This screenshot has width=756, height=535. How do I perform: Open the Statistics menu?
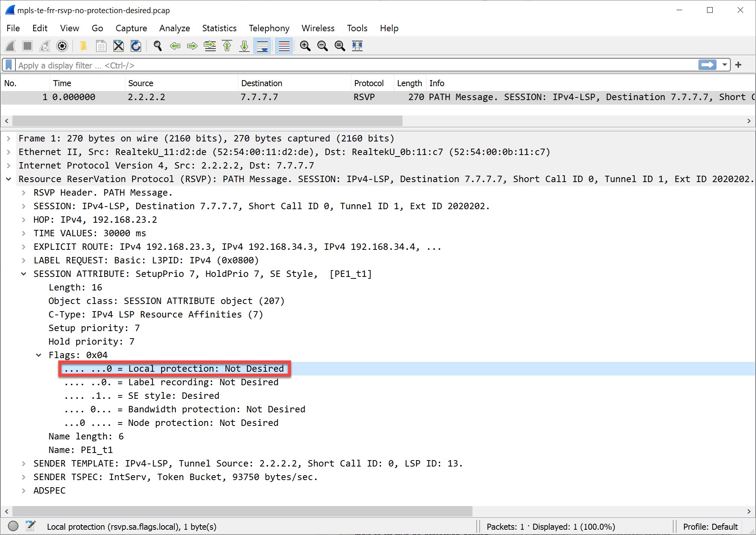[x=219, y=28]
